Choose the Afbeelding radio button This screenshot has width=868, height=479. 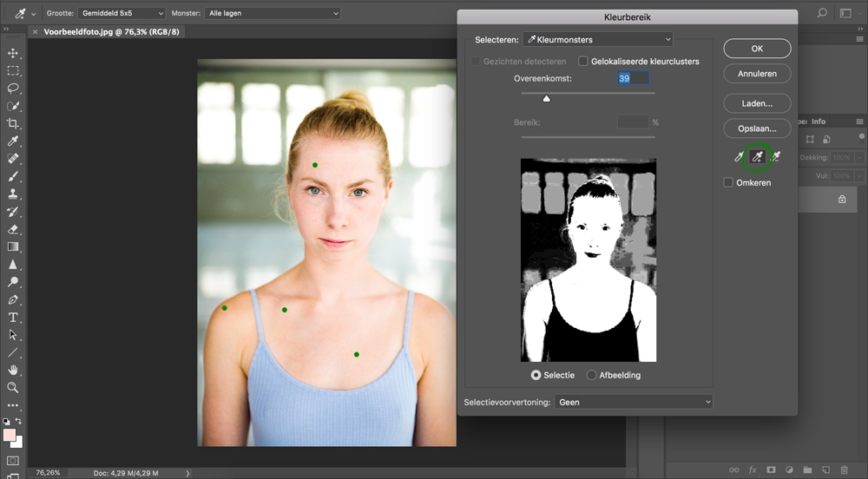point(592,375)
